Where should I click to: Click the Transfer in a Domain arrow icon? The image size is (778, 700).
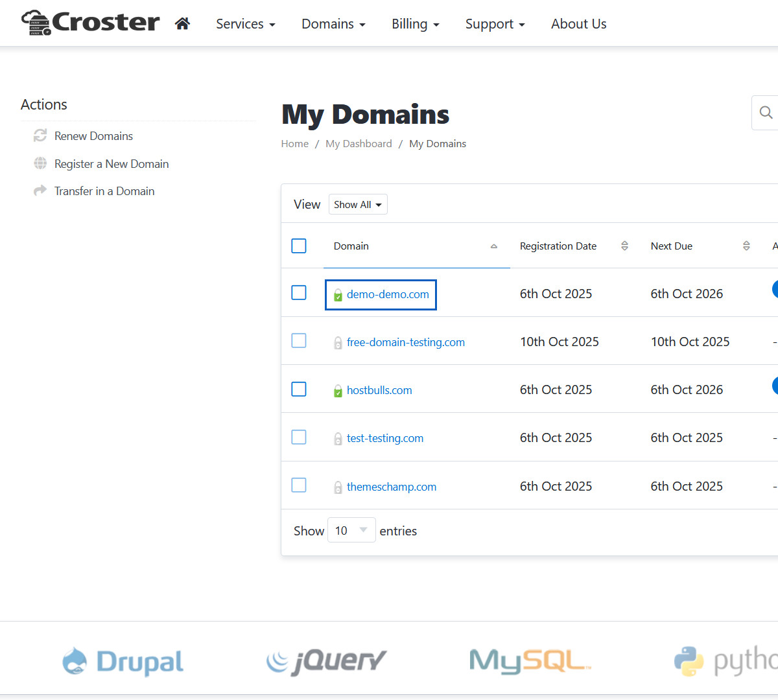40,191
